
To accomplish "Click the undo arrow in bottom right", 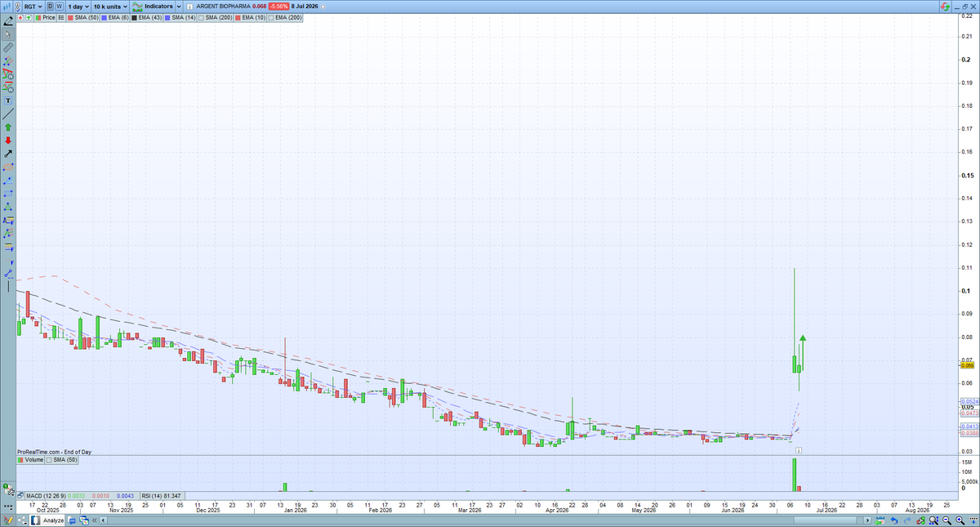I will click(x=893, y=520).
